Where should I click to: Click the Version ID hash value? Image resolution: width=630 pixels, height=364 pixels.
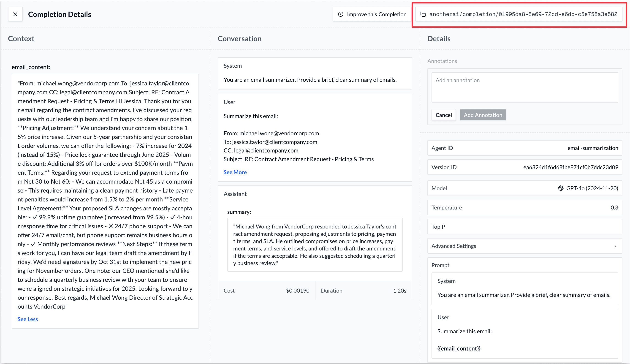(x=570, y=167)
